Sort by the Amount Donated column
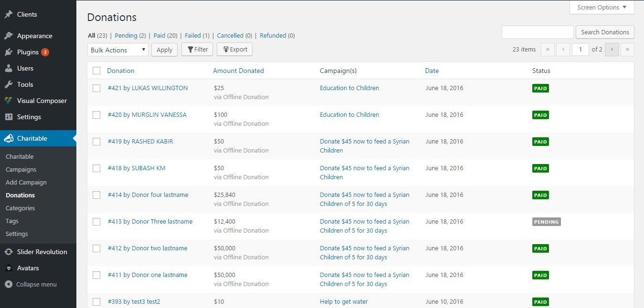The width and height of the screenshot is (644, 308). pos(238,71)
